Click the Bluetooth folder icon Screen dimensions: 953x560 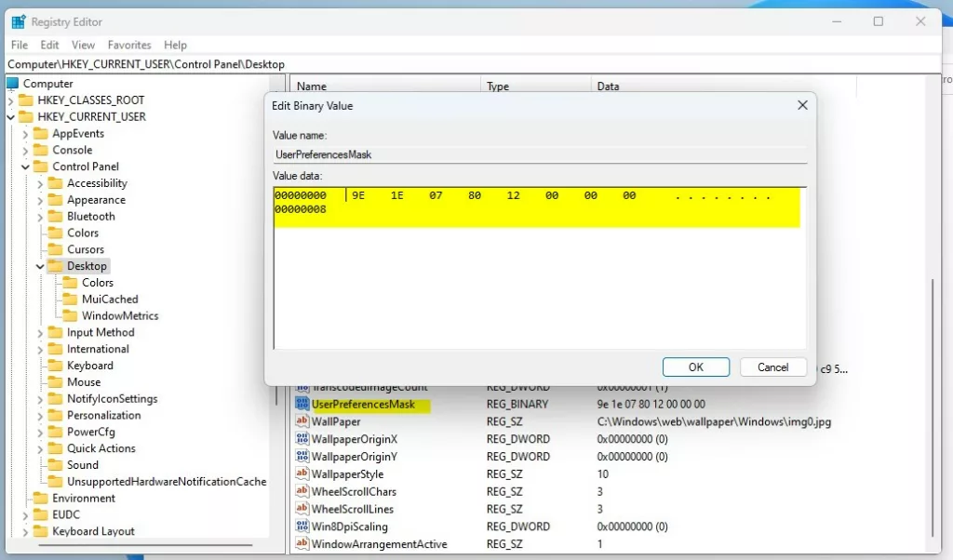(x=55, y=216)
